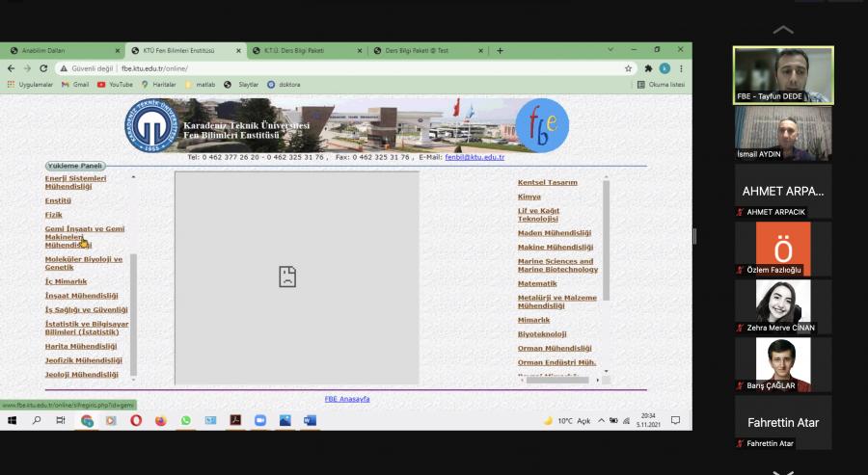The height and width of the screenshot is (475, 868).
Task: Open Windows taskbar search
Action: click(37, 420)
